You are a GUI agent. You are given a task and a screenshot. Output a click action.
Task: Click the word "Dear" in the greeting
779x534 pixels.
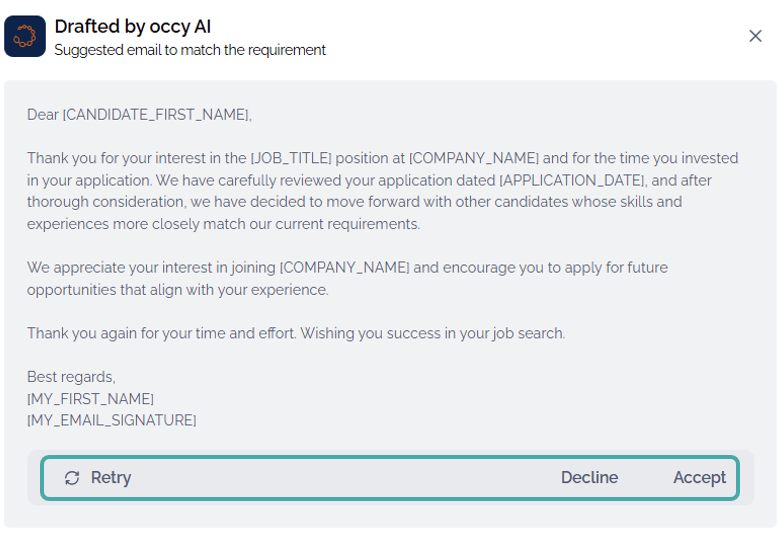click(x=43, y=115)
